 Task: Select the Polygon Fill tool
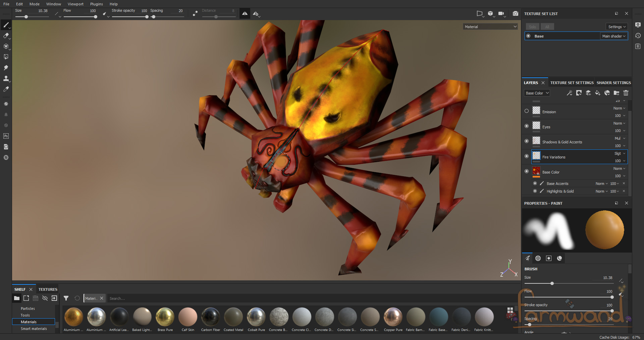(6, 57)
